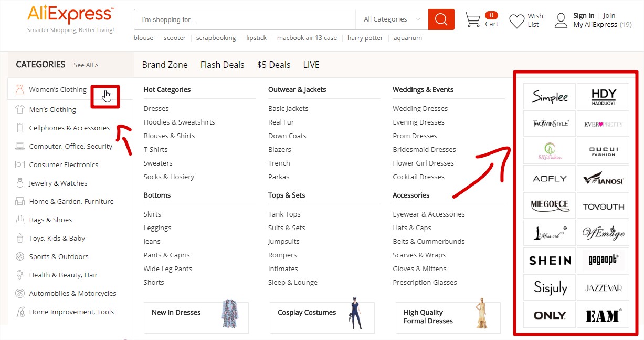Select Health & Beauty, Hair category
644x340 pixels.
[x=64, y=275]
